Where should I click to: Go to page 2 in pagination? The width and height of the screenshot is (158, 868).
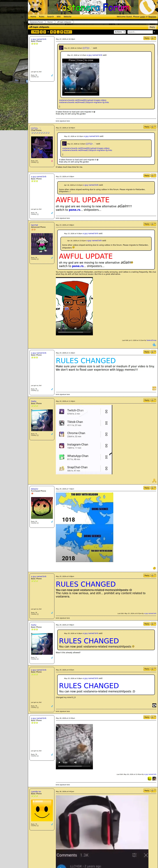(x=44, y=32)
